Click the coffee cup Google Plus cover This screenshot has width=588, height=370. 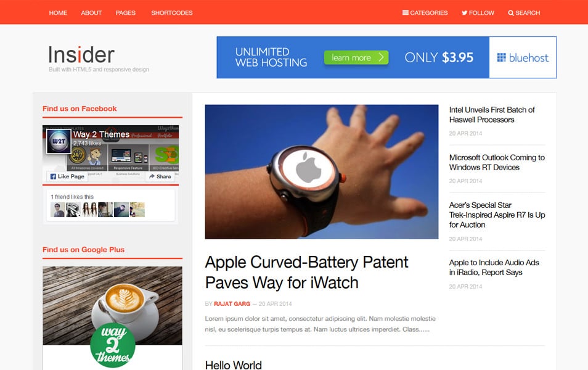coord(113,305)
